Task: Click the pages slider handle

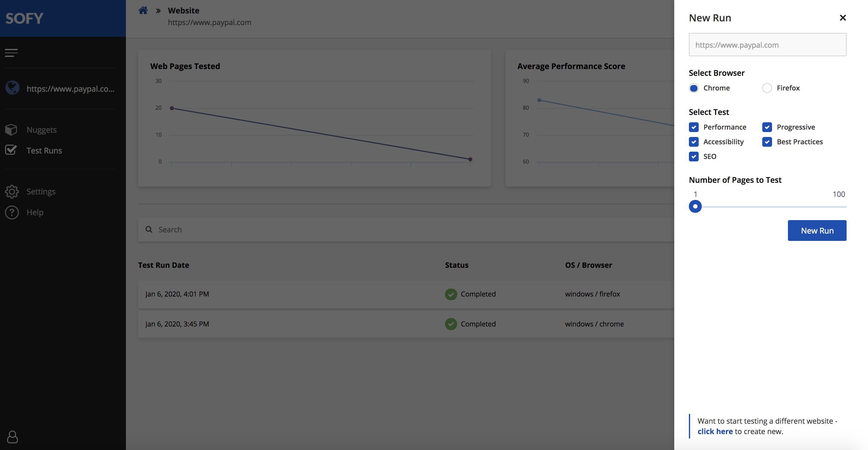Action: coord(695,206)
